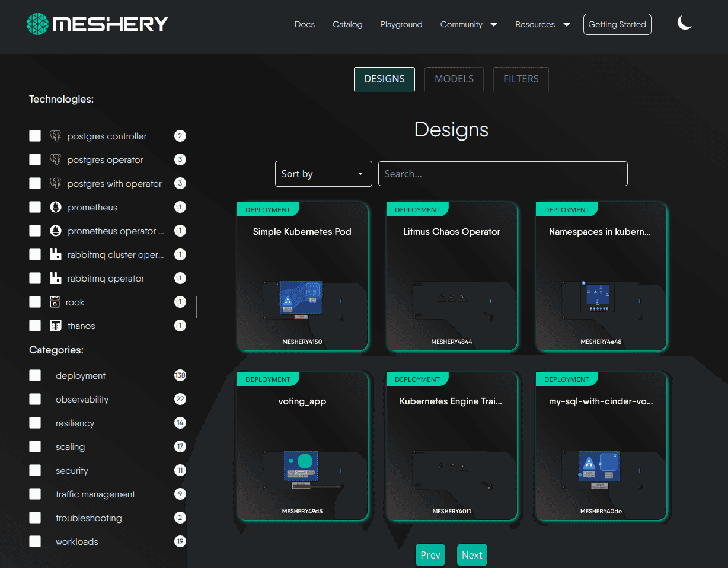Viewport: 728px width, 568px height.
Task: Click the MESHERY4e48 label
Action: point(601,342)
